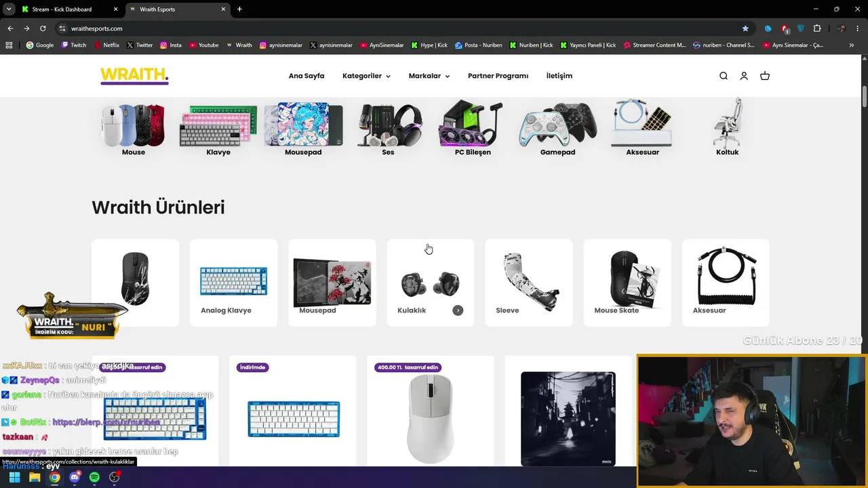The width and height of the screenshot is (868, 488).
Task: Bookmark this page with the star icon
Action: pyautogui.click(x=745, y=28)
